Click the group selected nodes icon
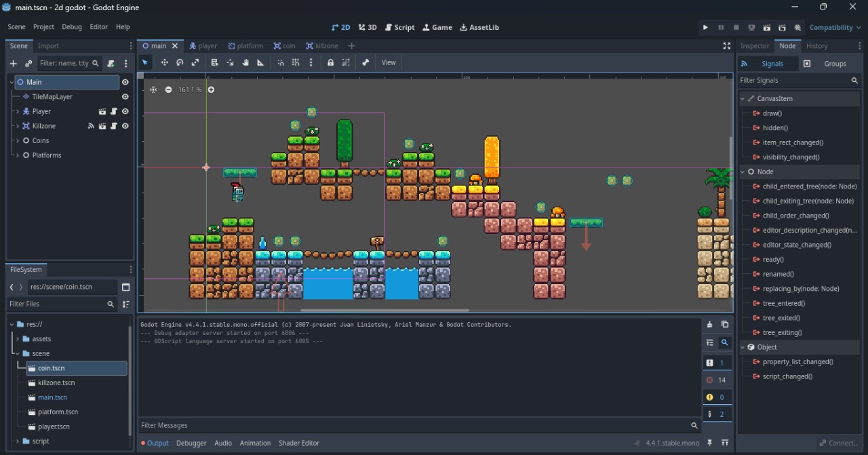The height and width of the screenshot is (455, 868). tap(346, 62)
